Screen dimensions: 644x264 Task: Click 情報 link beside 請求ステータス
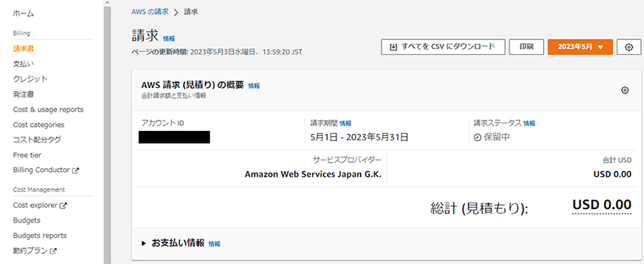(x=530, y=123)
